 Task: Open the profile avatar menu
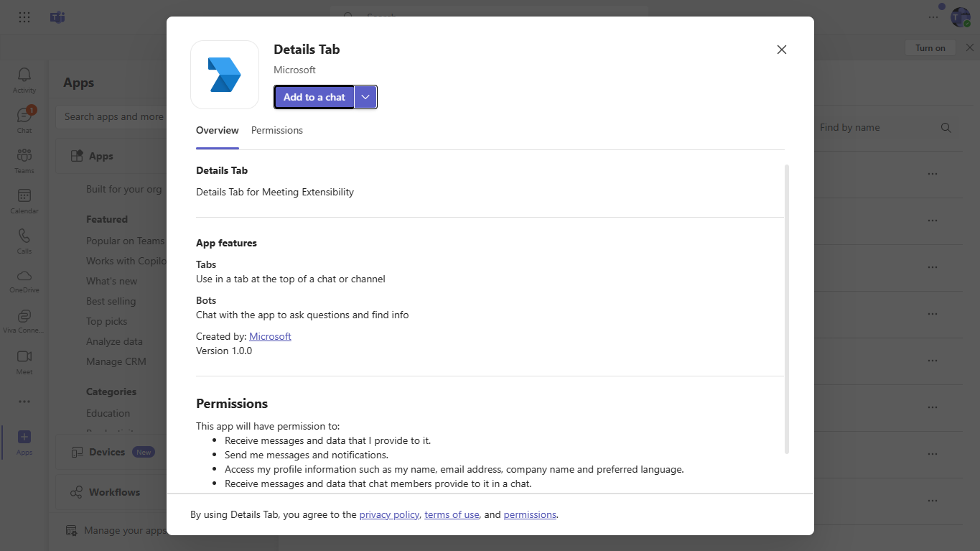point(961,17)
